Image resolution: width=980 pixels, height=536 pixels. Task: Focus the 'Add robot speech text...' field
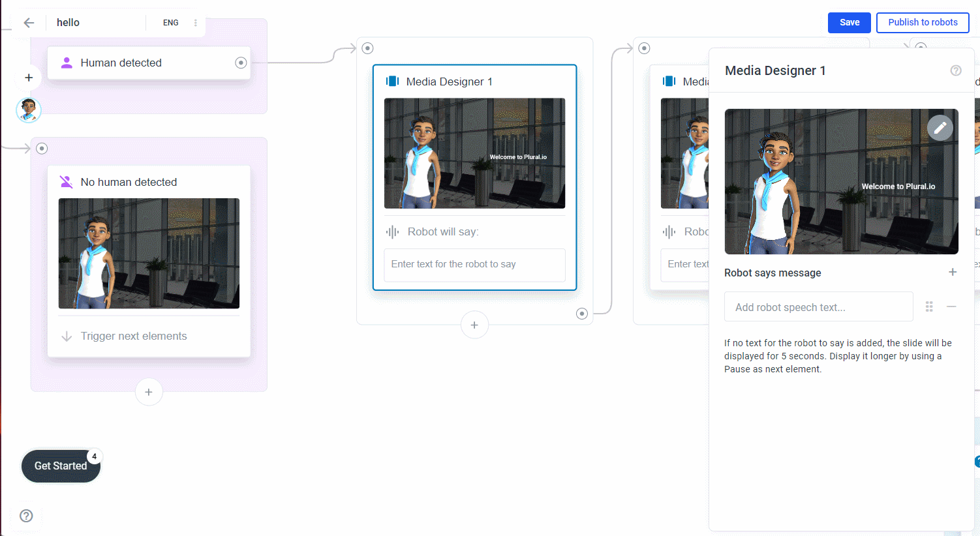click(x=818, y=306)
